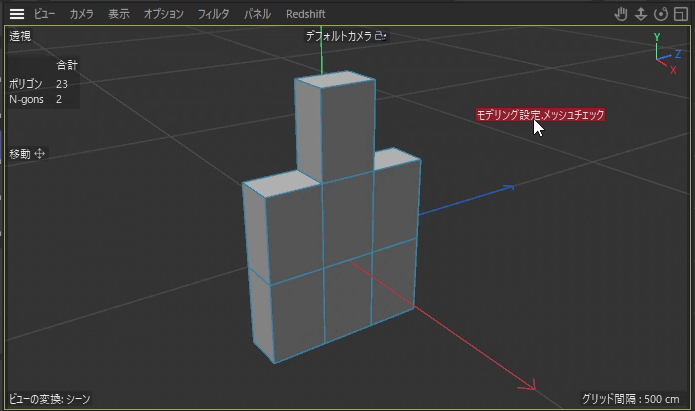Click the ビューの変換: シーン status text
This screenshot has width=695, height=411.
pyautogui.click(x=50, y=399)
